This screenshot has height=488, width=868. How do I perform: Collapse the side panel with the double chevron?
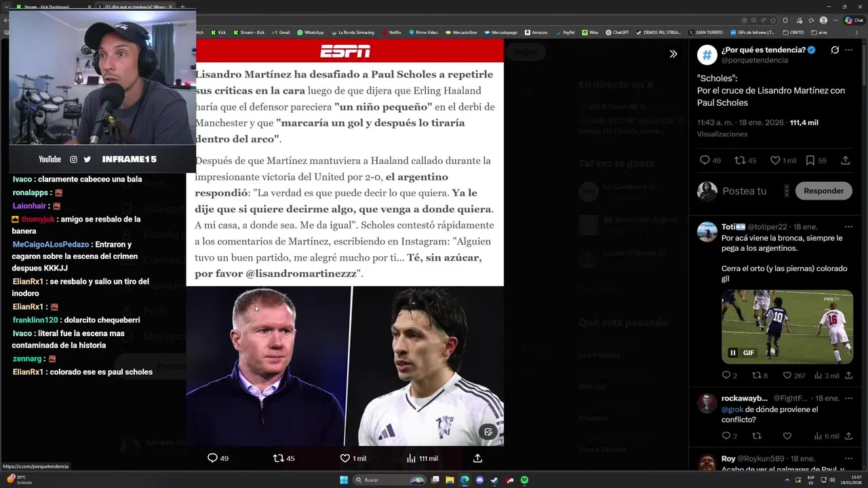(673, 54)
